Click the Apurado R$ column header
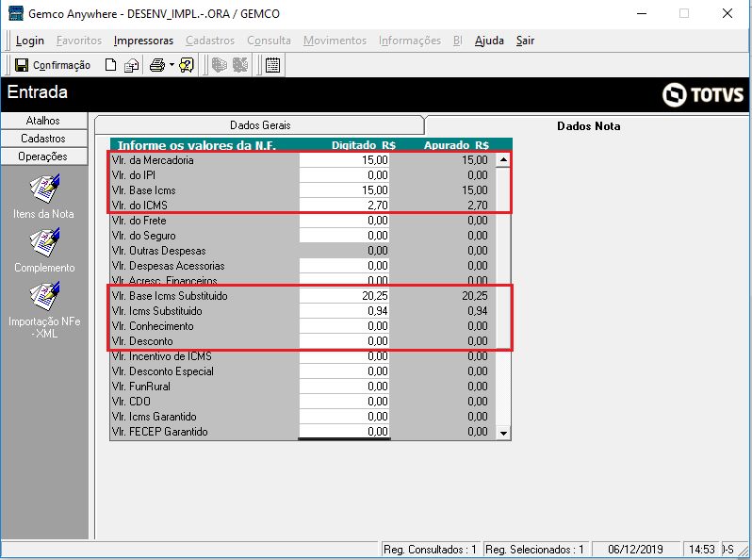The width and height of the screenshot is (752, 560). [456, 145]
